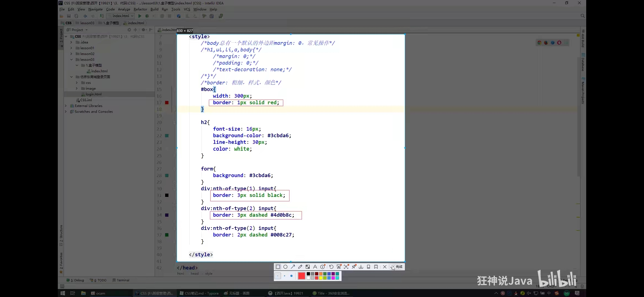Open login.html in the project tree
The image size is (644, 297).
point(94,94)
